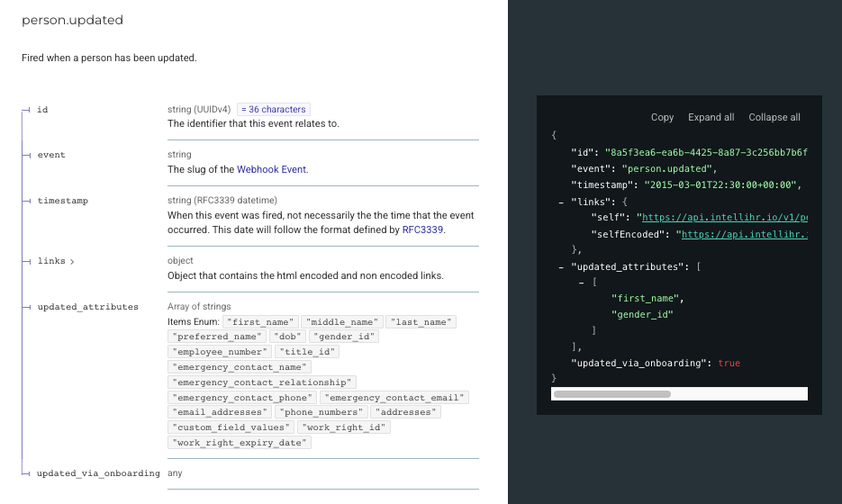The width and height of the screenshot is (842, 504).
Task: Click the updated_attributes property name
Action: tap(87, 307)
